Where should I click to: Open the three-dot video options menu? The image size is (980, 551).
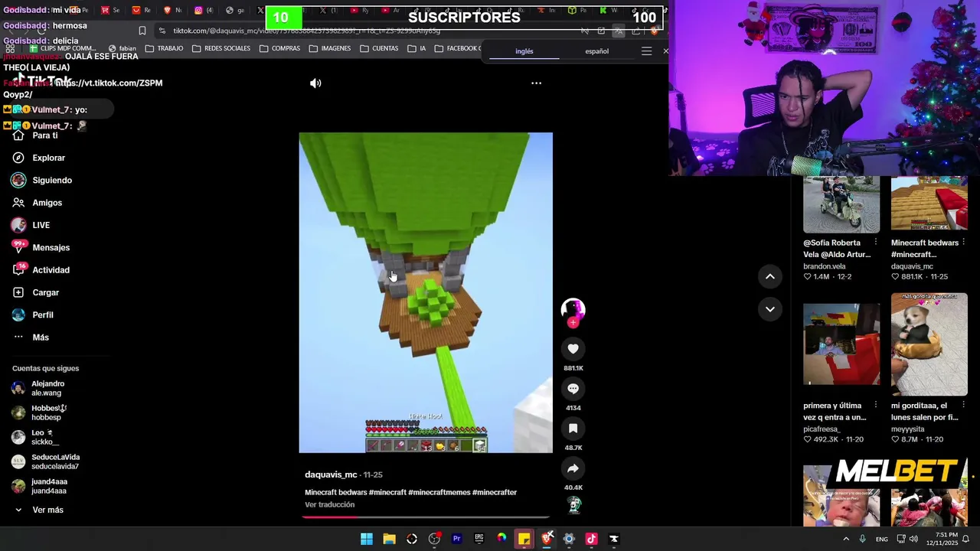pyautogui.click(x=536, y=83)
